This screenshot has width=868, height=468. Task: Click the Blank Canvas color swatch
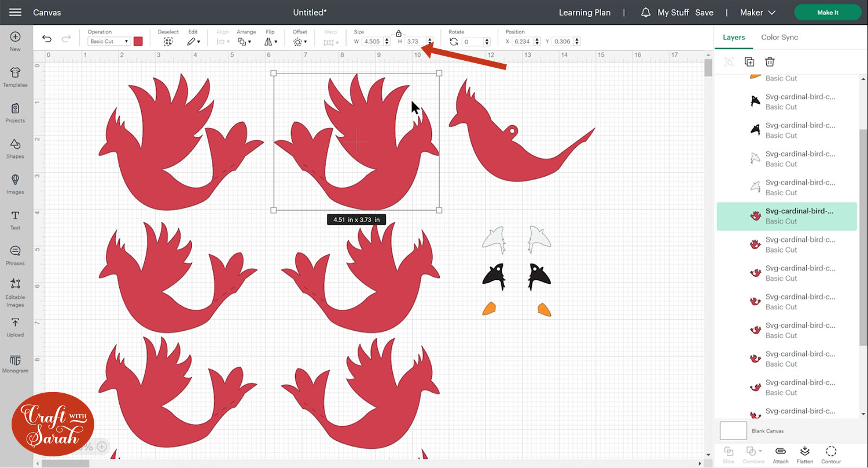pyautogui.click(x=733, y=431)
